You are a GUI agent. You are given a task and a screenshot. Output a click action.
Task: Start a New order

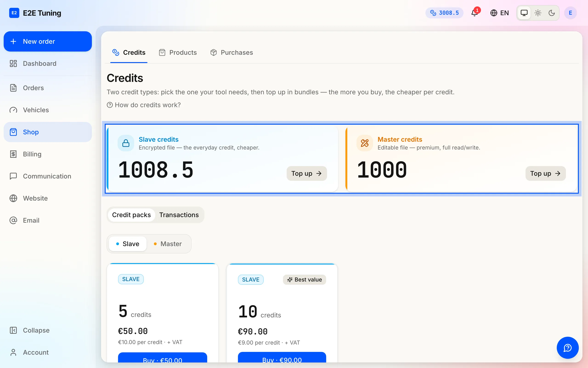(48, 41)
